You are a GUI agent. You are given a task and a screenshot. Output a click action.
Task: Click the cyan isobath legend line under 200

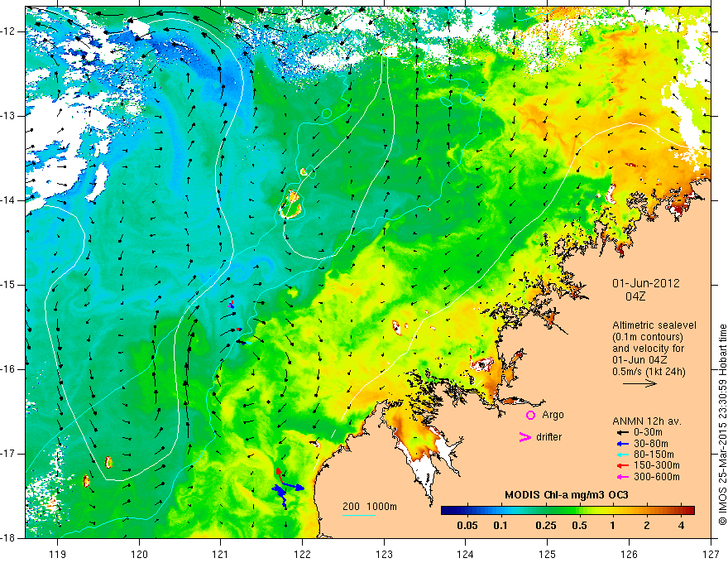[359, 515]
